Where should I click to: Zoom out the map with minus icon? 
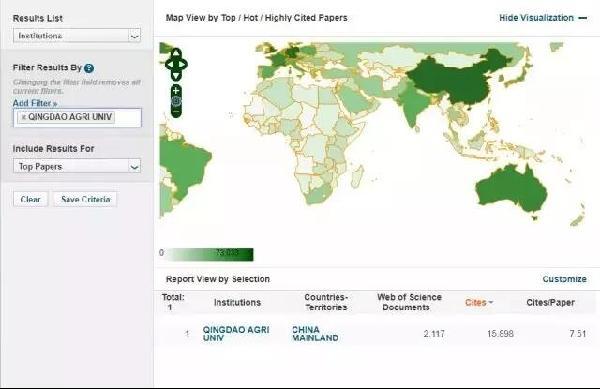(176, 112)
